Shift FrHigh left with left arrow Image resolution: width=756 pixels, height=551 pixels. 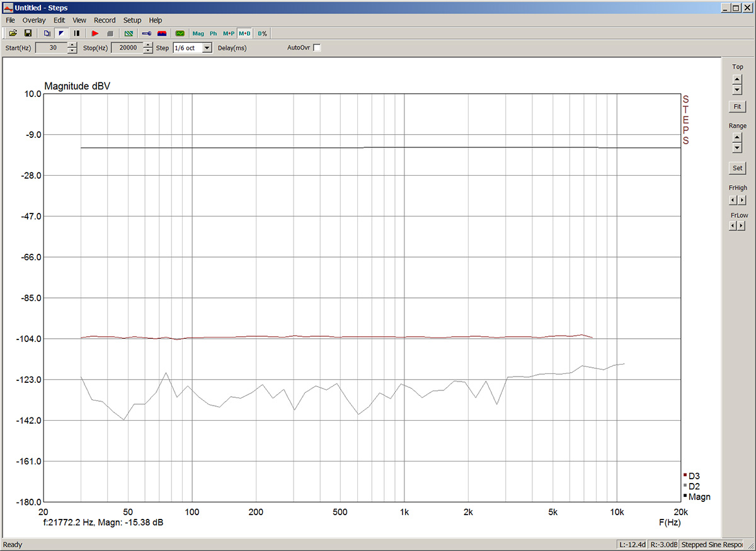[733, 200]
